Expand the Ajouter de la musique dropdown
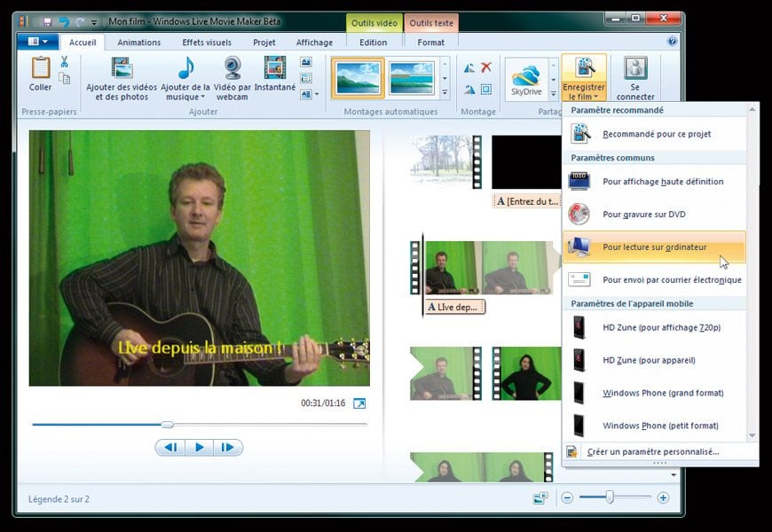772x532 pixels. click(201, 97)
